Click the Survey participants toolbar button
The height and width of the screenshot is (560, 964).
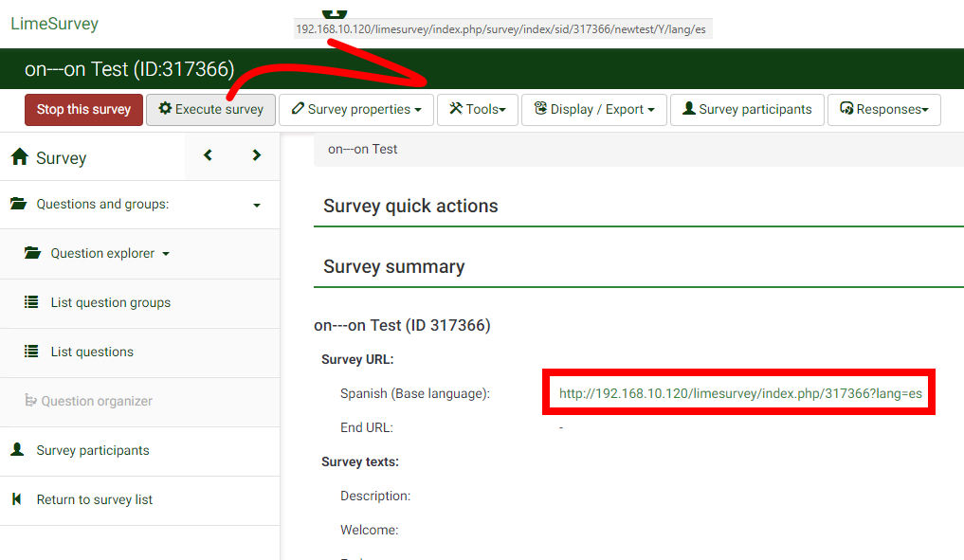747,110
